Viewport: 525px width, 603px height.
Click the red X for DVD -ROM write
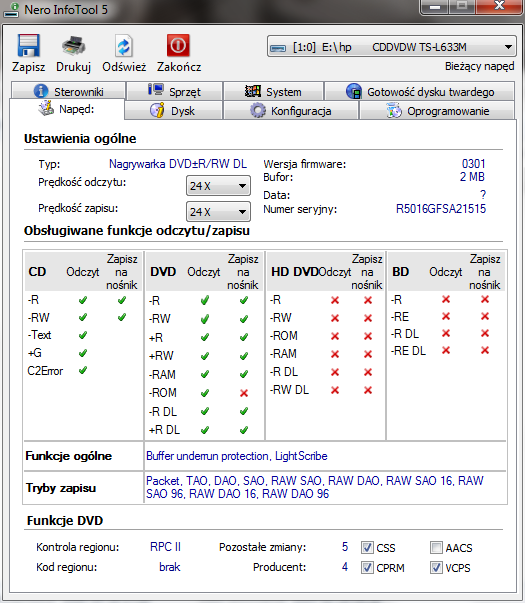244,393
